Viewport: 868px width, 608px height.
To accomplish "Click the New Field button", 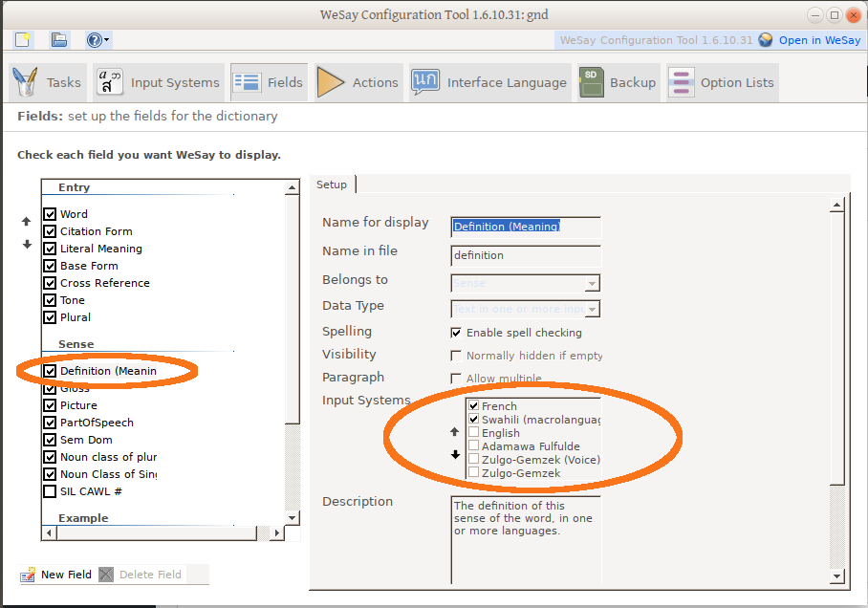I will pyautogui.click(x=55, y=575).
